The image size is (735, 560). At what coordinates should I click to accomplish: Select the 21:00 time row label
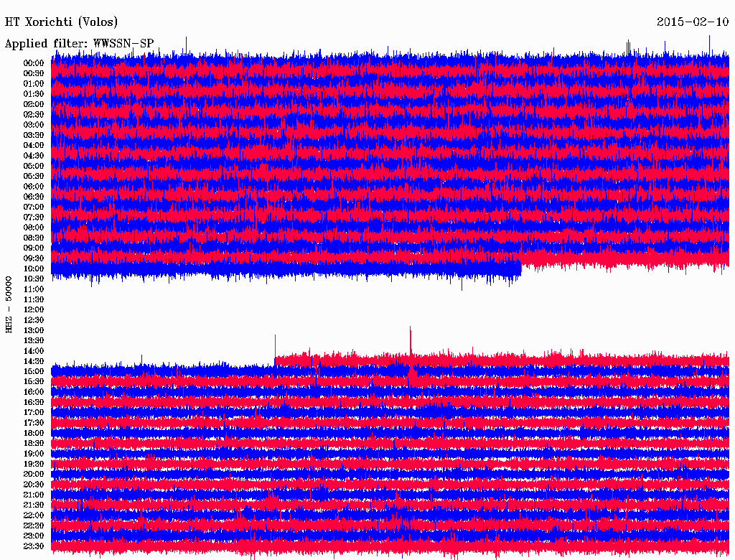point(34,495)
